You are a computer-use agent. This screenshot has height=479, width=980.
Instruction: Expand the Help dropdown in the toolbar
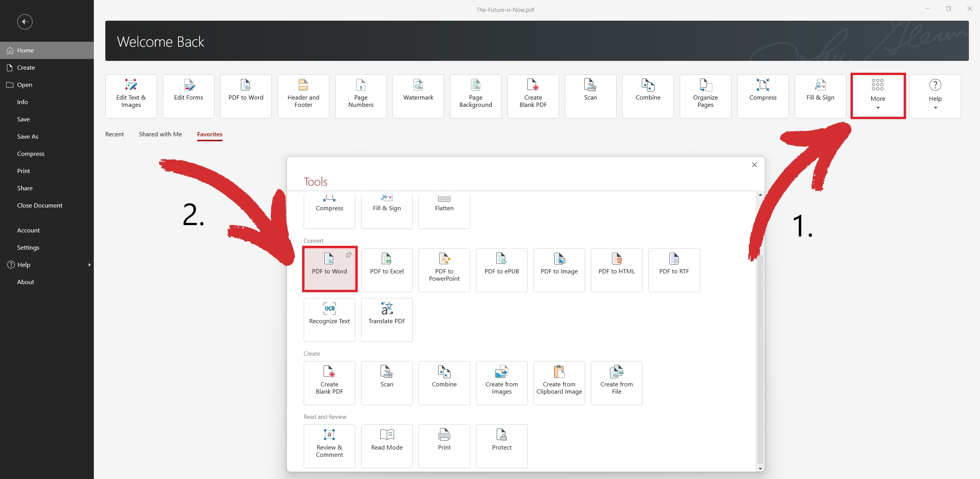point(935,108)
